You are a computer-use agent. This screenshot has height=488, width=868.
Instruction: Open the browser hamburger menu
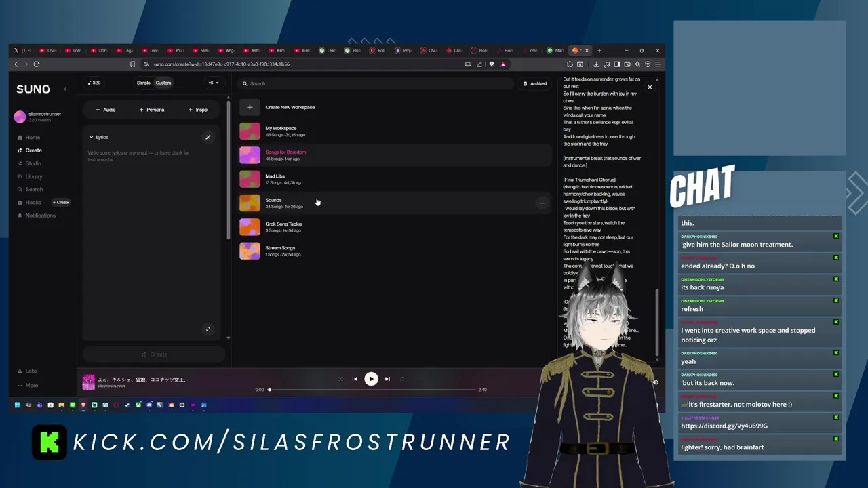658,64
